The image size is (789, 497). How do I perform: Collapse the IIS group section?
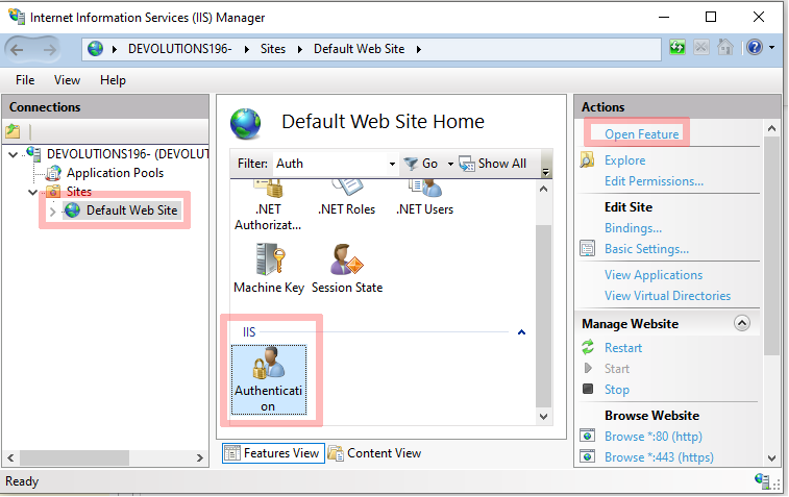point(522,332)
